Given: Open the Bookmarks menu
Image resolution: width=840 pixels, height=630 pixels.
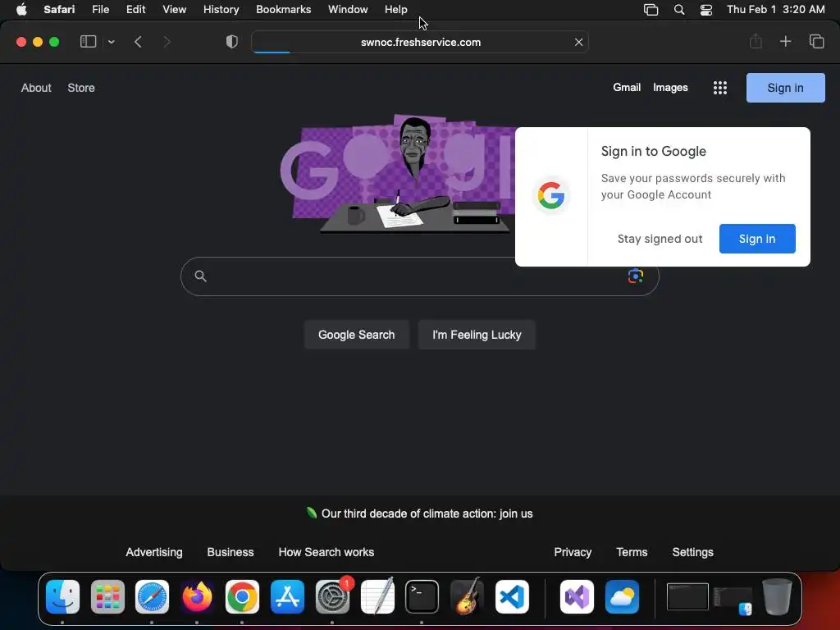Looking at the screenshot, I should [x=283, y=10].
